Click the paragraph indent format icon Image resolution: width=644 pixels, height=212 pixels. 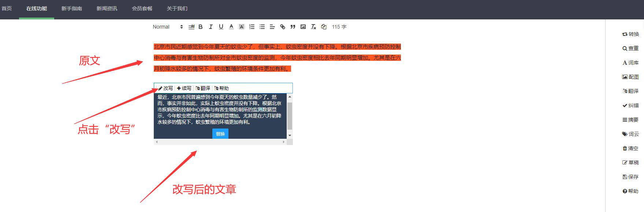pos(191,27)
